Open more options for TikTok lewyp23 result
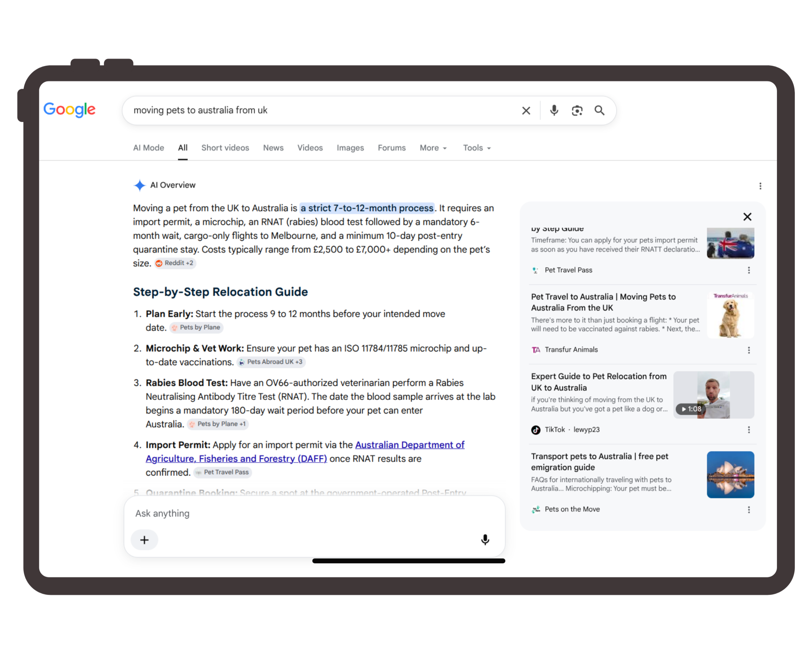The height and width of the screenshot is (650, 812). click(748, 430)
